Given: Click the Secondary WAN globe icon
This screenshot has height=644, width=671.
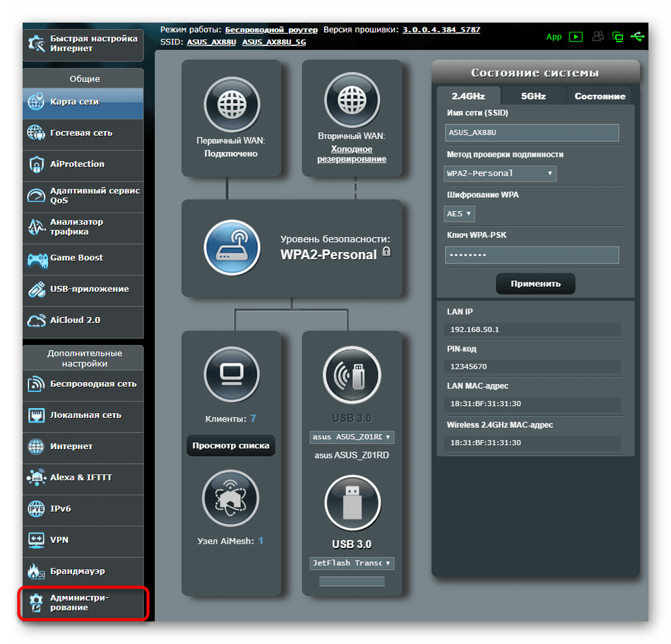Looking at the screenshot, I should 352,100.
